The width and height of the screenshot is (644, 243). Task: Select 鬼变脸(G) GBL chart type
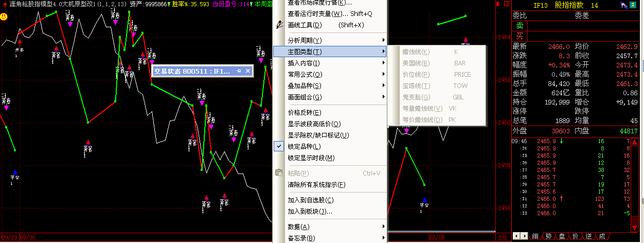click(x=437, y=97)
